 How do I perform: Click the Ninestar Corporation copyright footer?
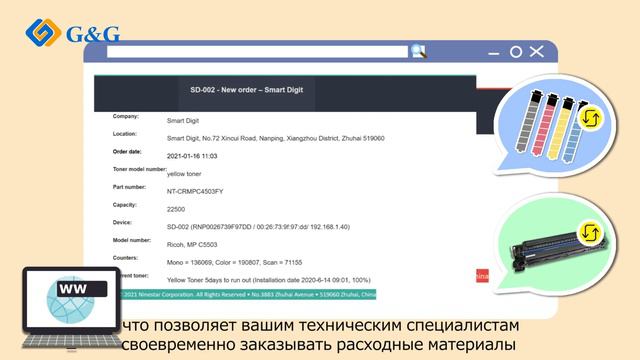248,294
